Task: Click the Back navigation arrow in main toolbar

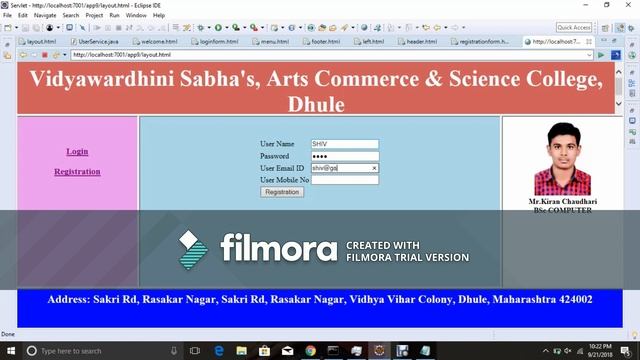Action: [x=437, y=28]
